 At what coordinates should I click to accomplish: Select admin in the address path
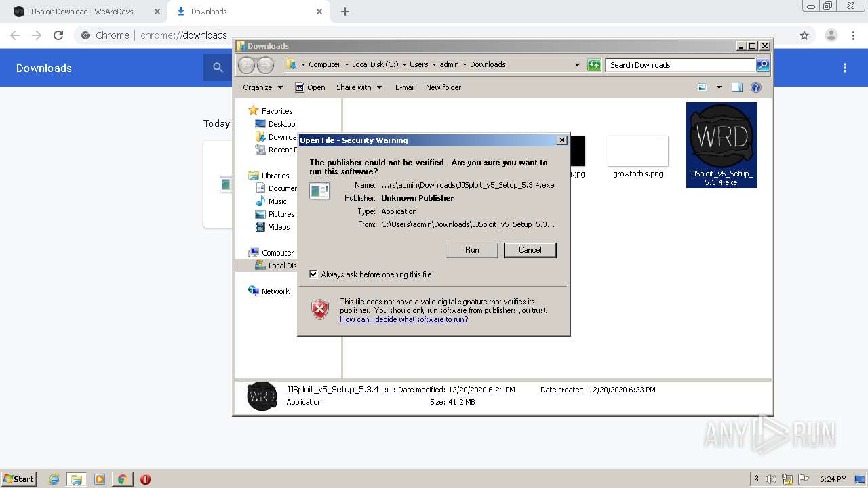click(449, 64)
